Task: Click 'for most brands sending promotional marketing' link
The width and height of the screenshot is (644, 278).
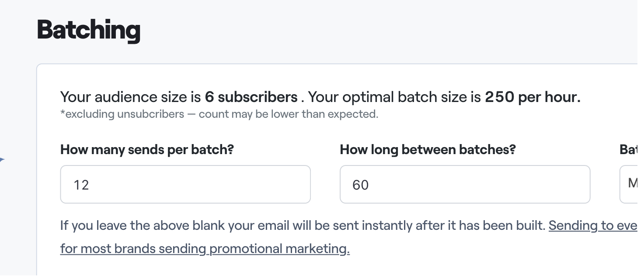Action: pyautogui.click(x=205, y=249)
